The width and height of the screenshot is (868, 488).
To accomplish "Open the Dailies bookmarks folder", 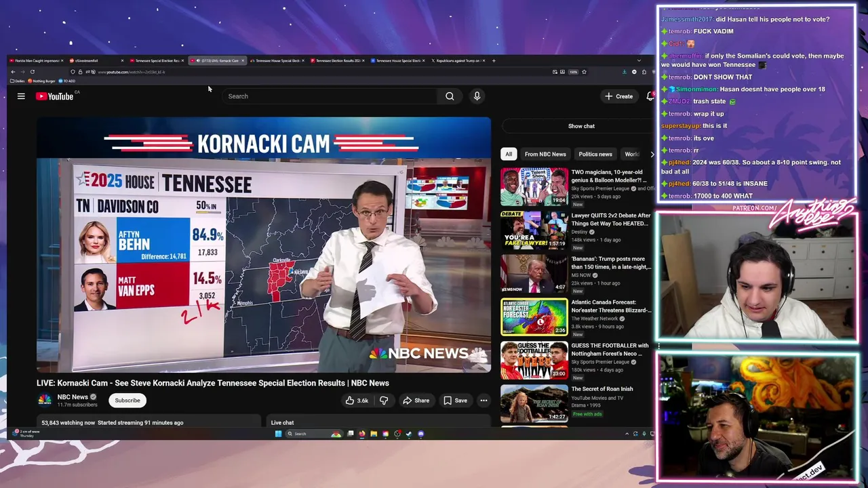I will [x=18, y=81].
